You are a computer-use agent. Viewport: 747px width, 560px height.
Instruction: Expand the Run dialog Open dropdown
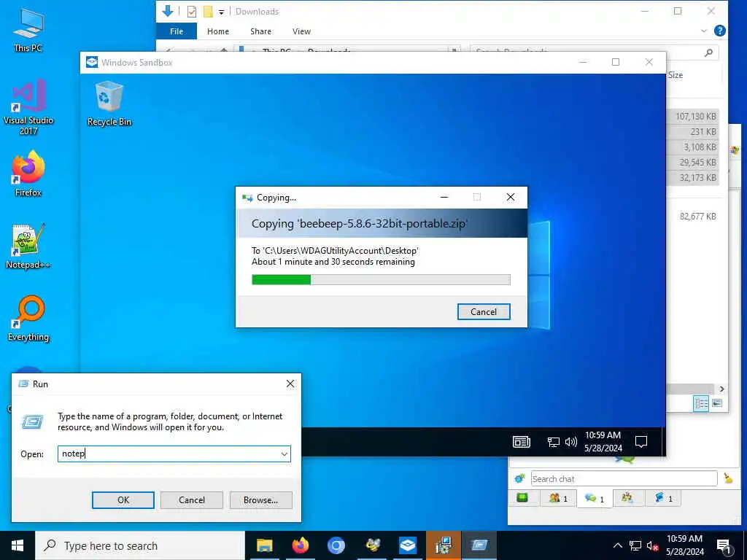[284, 454]
